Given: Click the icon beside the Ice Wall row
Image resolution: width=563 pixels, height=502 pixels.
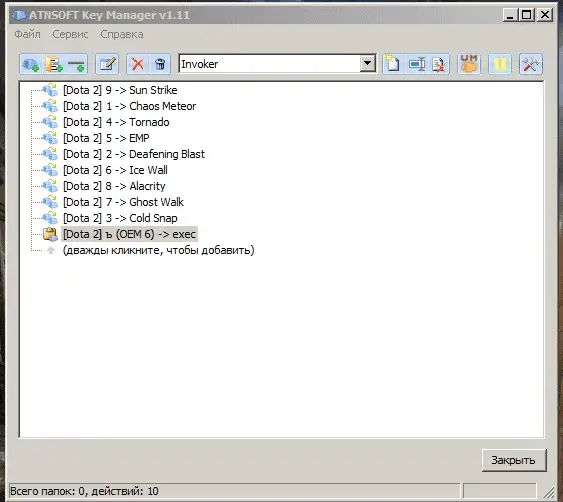Looking at the screenshot, I should coord(50,170).
